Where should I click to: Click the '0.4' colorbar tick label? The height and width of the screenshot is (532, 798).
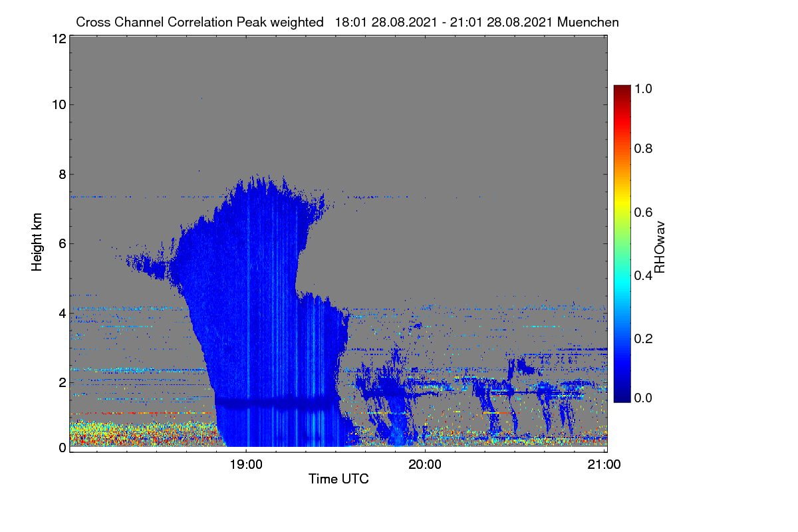click(x=643, y=275)
